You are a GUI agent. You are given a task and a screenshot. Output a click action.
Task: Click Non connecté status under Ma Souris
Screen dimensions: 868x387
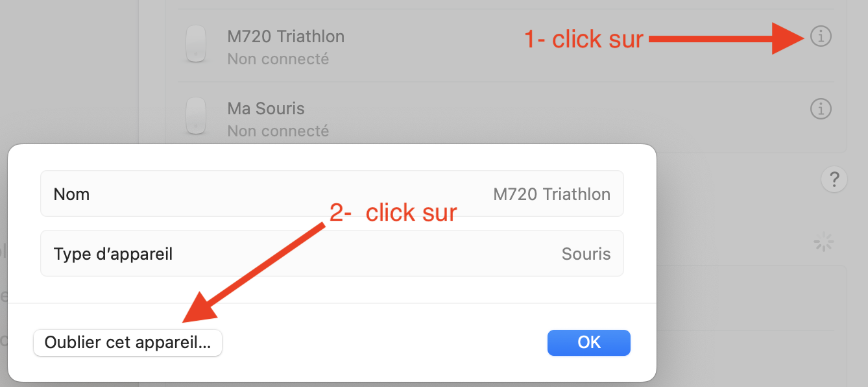(278, 131)
